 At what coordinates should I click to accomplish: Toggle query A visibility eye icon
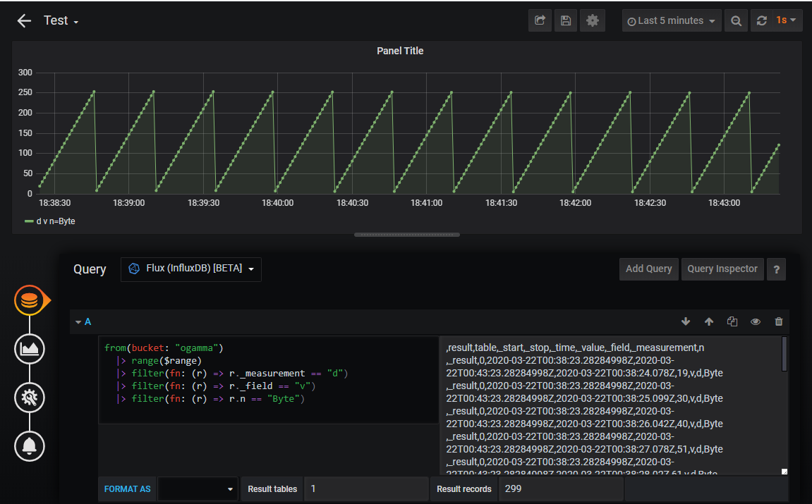(756, 321)
